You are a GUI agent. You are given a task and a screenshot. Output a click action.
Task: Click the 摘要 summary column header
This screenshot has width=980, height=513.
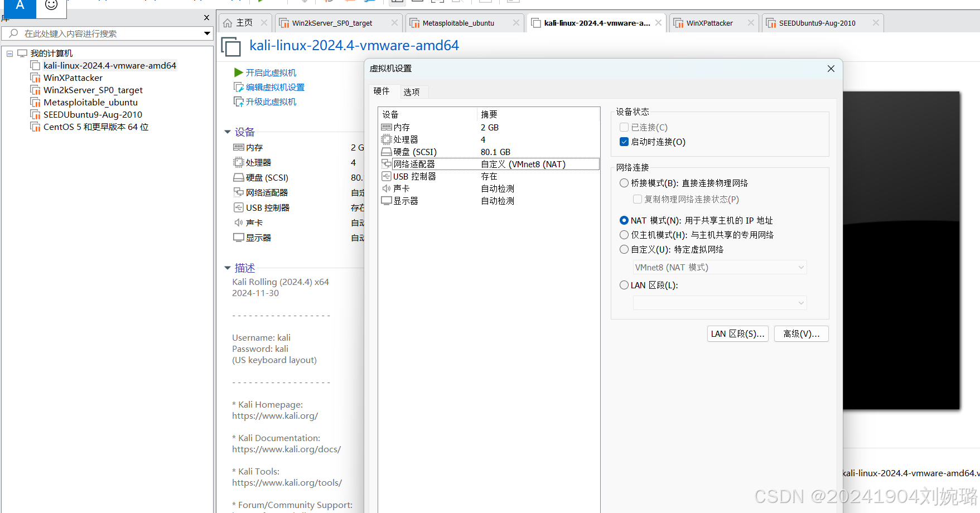pos(489,114)
